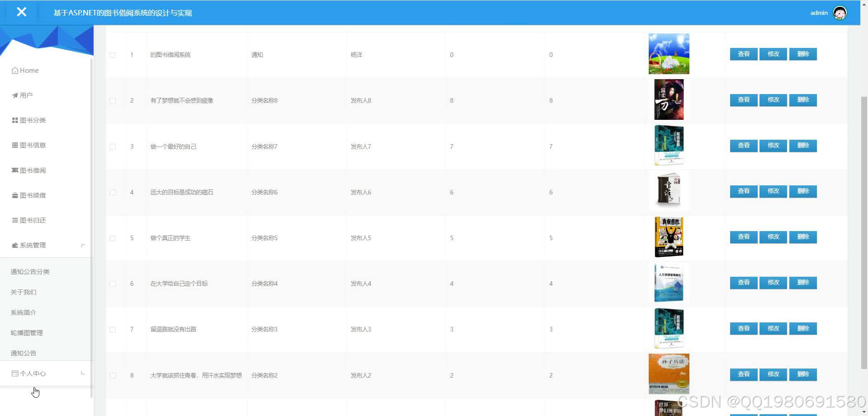Click the list icon beside 图书归还
The height and width of the screenshot is (416, 868).
15,220
